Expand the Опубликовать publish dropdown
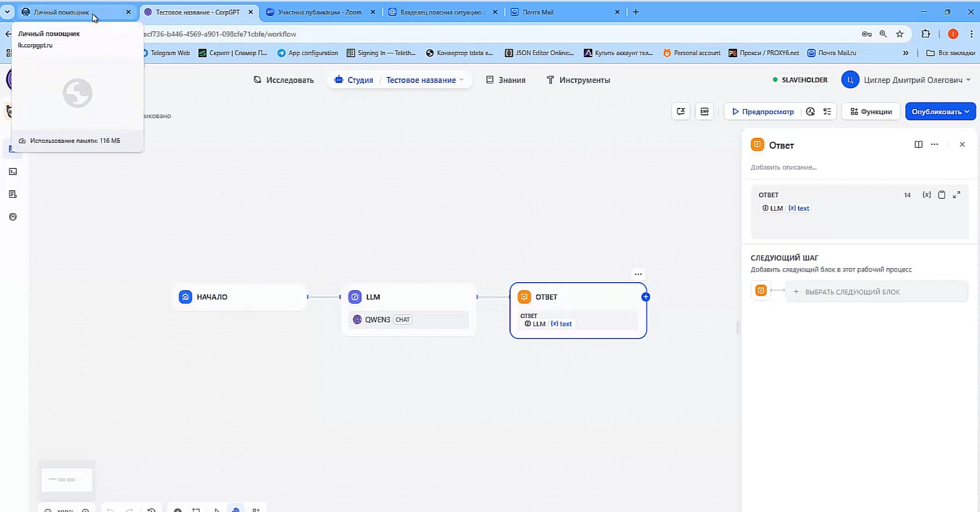This screenshot has width=980, height=512. [940, 112]
